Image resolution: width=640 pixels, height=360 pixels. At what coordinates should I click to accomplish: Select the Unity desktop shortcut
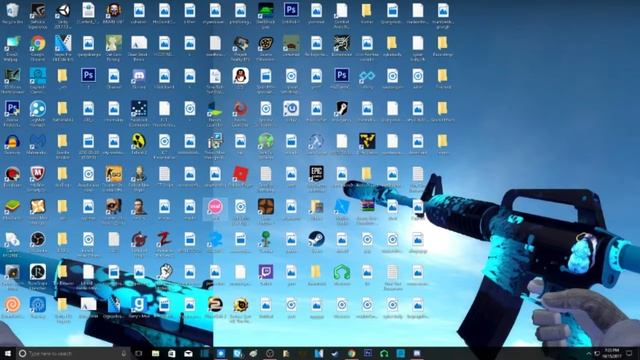pyautogui.click(x=63, y=11)
